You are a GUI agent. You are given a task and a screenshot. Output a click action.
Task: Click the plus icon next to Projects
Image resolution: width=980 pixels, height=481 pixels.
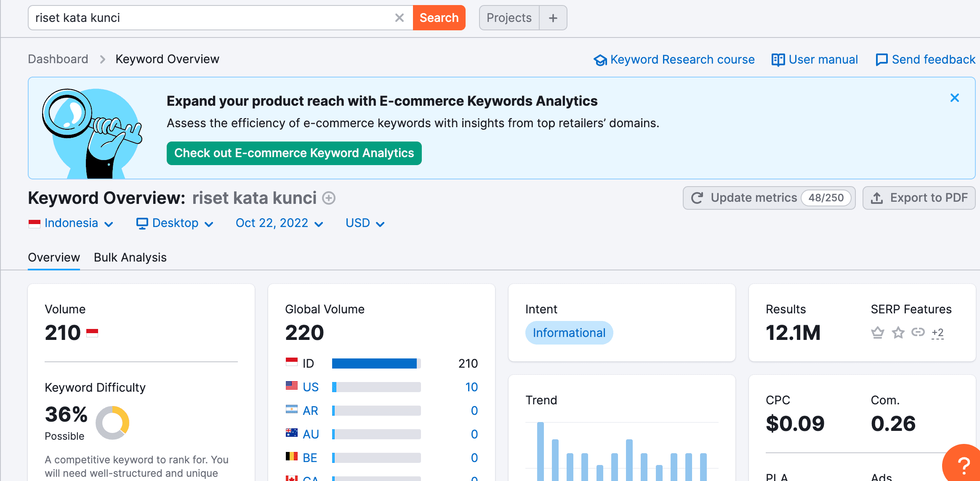point(553,18)
